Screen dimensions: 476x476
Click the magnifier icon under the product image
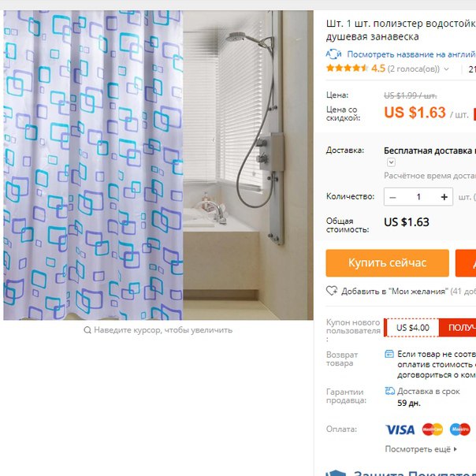coord(87,330)
